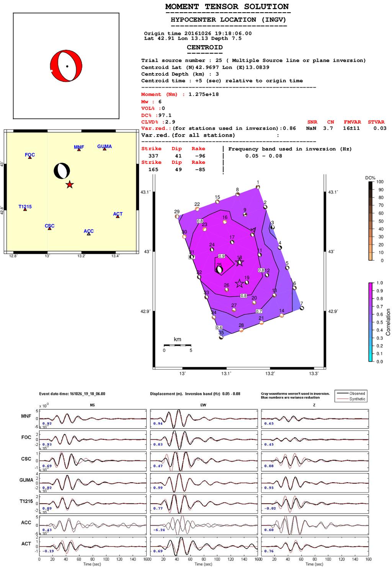Image resolution: width=392 pixels, height=568 pixels.
Task: Click the variance reduction value -0.19
Action: 47,551
